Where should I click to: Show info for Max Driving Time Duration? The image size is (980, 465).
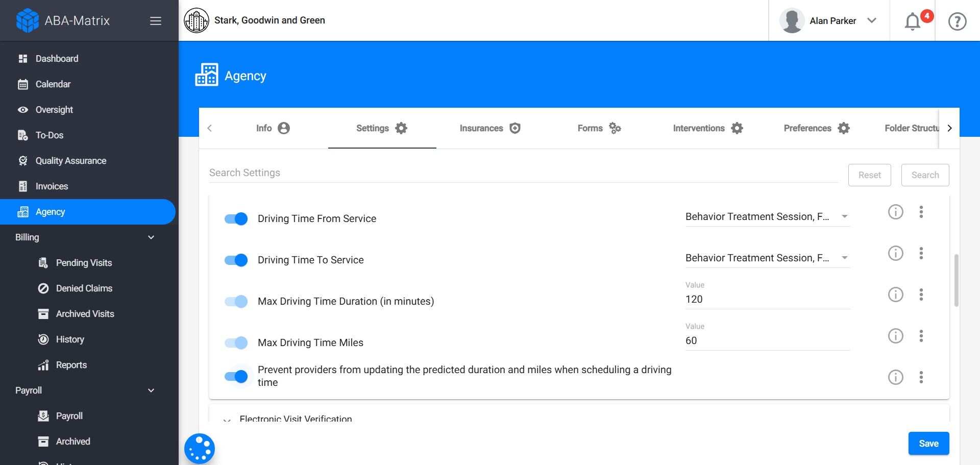click(x=895, y=295)
